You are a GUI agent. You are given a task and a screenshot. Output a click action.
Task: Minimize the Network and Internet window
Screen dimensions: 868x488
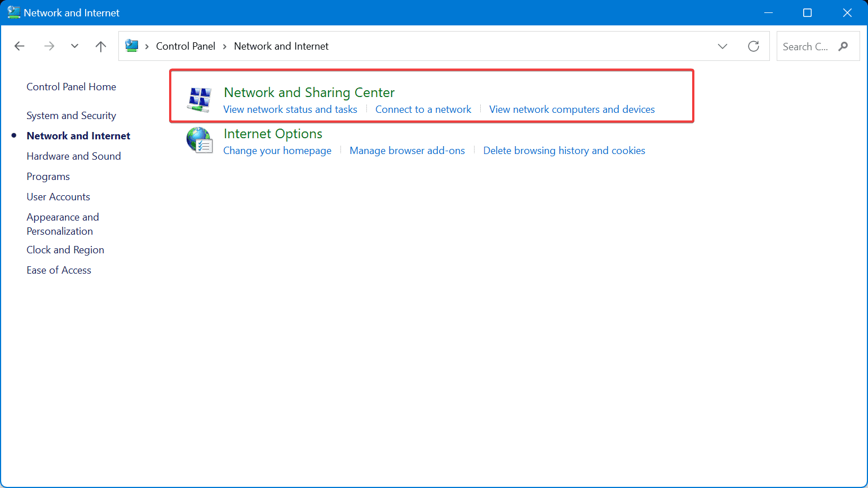[x=768, y=12]
